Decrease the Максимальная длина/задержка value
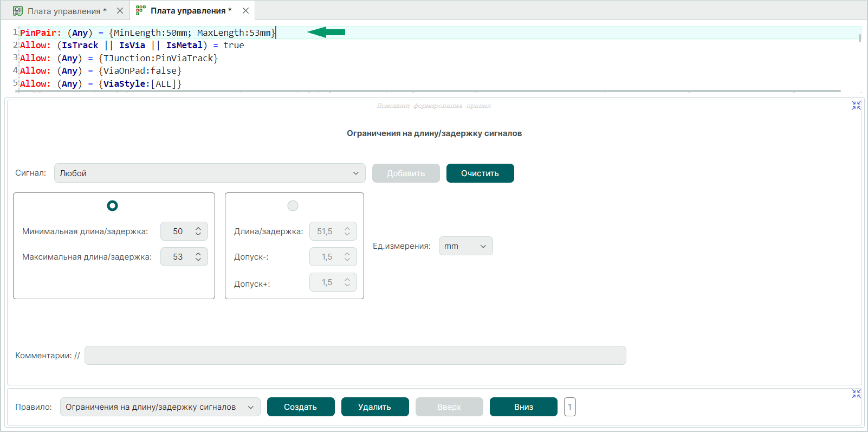868x432 pixels. pyautogui.click(x=198, y=260)
